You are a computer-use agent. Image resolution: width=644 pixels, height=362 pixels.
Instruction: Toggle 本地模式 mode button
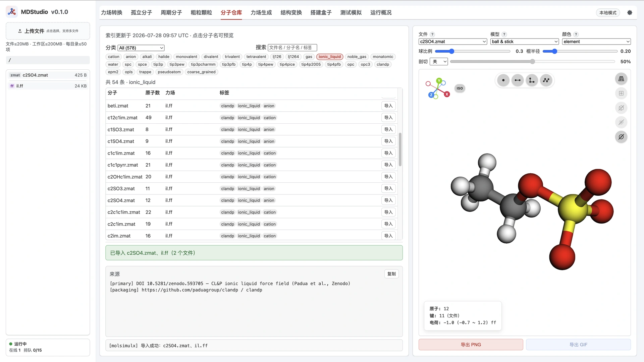[608, 13]
